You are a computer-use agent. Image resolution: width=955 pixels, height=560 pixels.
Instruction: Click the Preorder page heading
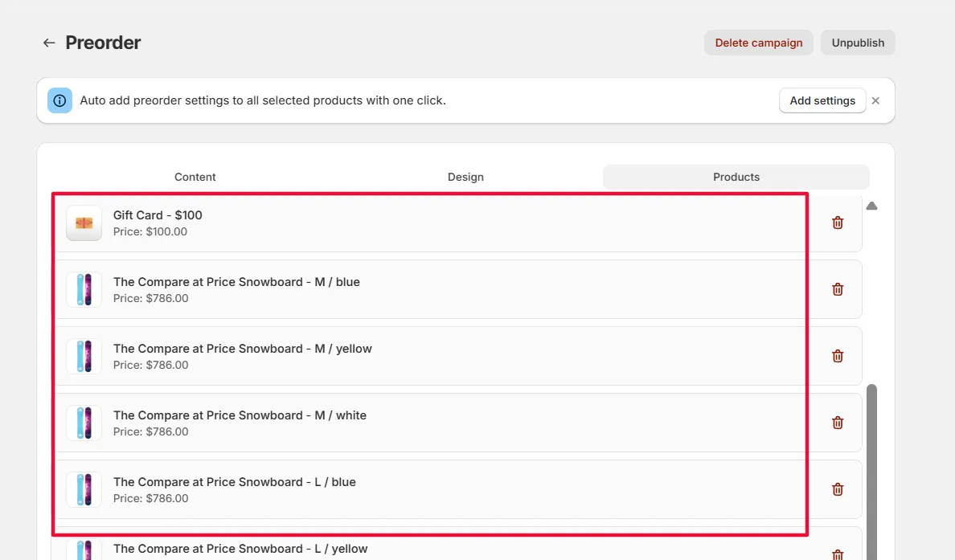coord(103,43)
